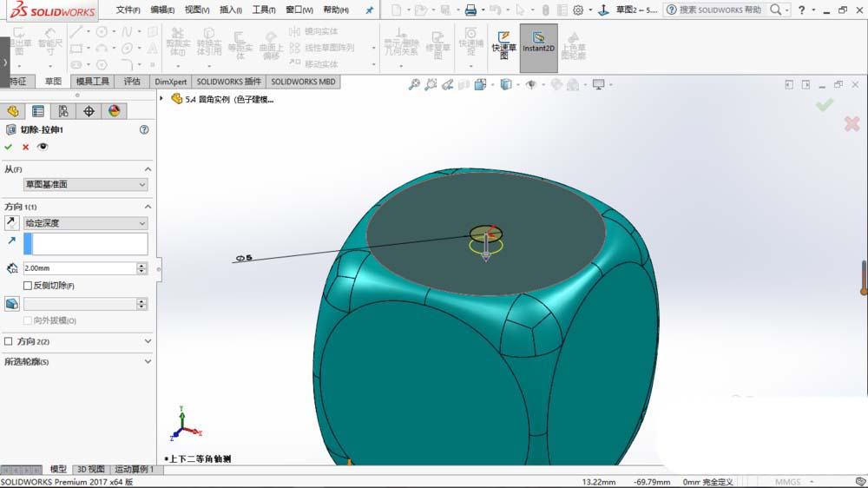Click the reverse direction button
The height and width of the screenshot is (488, 868).
click(11, 222)
